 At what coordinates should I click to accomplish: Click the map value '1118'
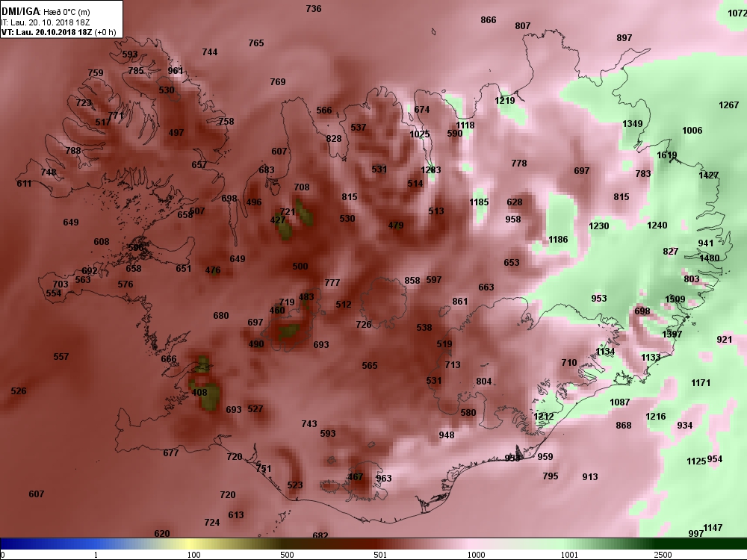tap(465, 125)
